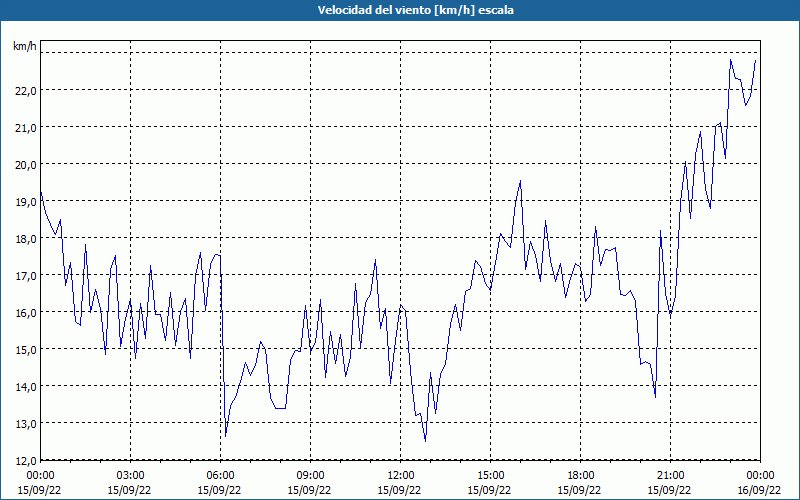Click the 06:00 time axis label
The image size is (800, 500).
pyautogui.click(x=220, y=476)
